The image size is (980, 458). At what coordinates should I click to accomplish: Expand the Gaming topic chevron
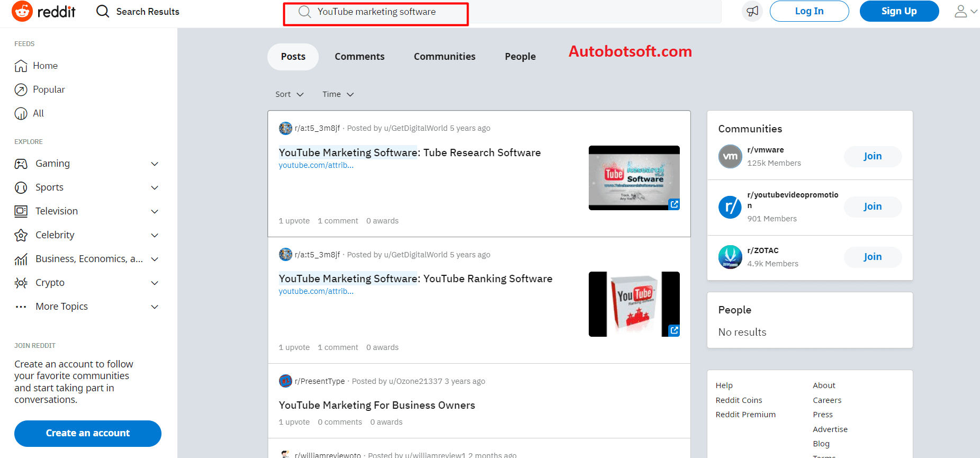(155, 164)
